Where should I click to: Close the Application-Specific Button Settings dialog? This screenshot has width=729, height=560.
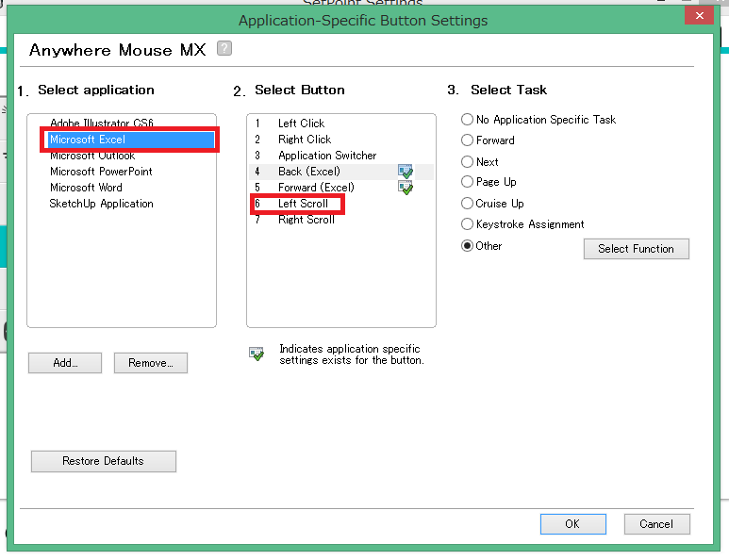click(699, 15)
